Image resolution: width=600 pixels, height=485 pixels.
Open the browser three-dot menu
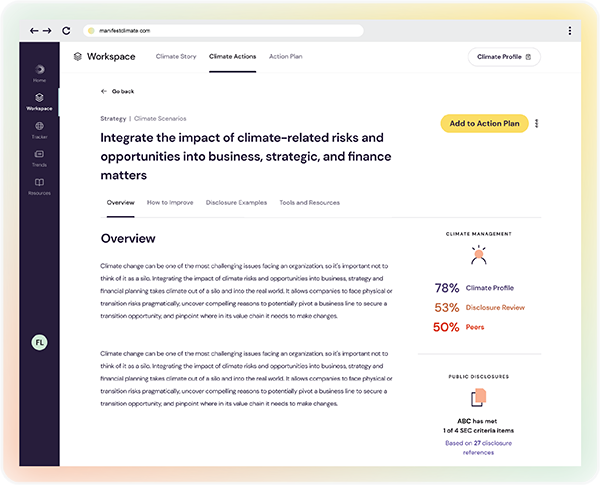(x=570, y=31)
